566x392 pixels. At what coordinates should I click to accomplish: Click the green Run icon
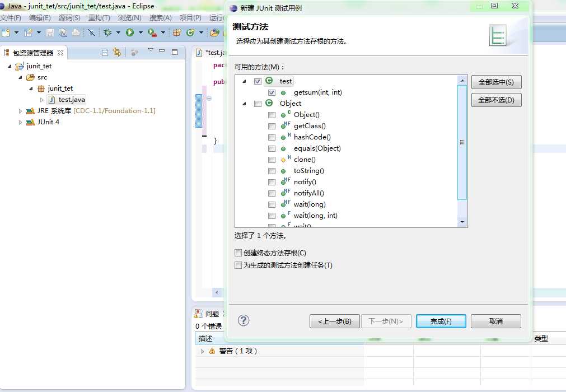pyautogui.click(x=129, y=33)
